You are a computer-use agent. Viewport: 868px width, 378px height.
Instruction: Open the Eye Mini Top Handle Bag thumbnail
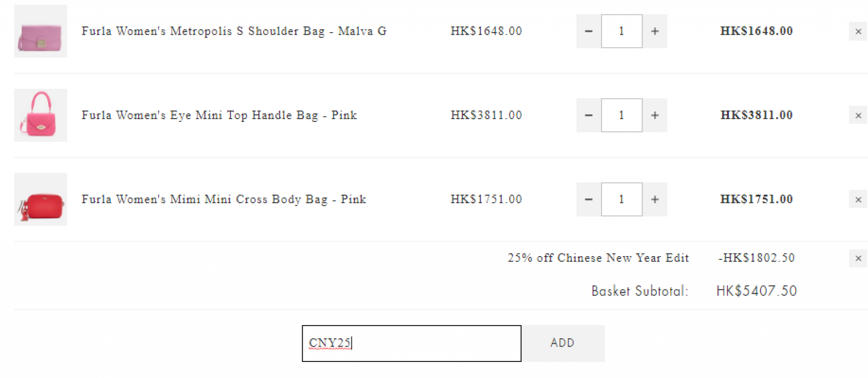click(x=41, y=115)
